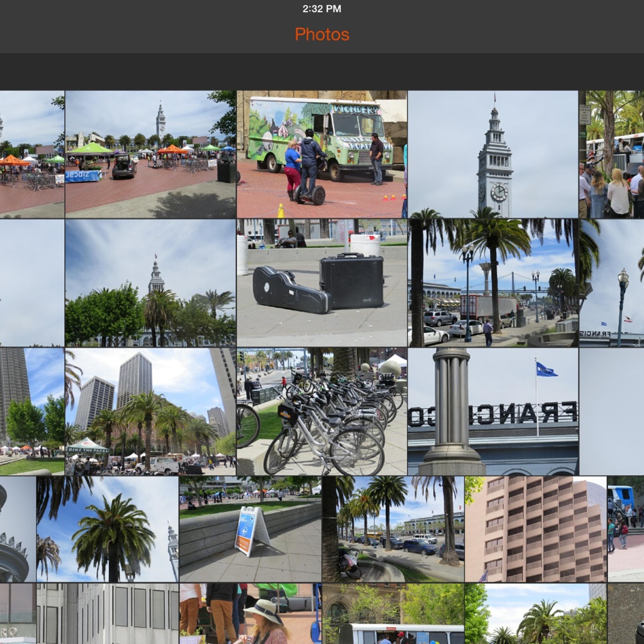Tap the 2:32 PM status bar clock

pos(322,9)
